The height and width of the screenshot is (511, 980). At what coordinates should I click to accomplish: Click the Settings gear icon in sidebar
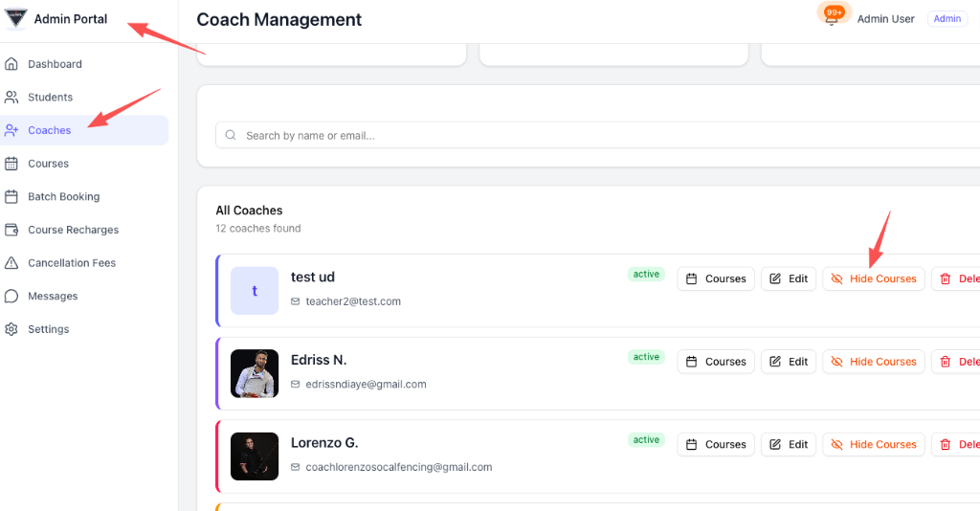click(11, 329)
